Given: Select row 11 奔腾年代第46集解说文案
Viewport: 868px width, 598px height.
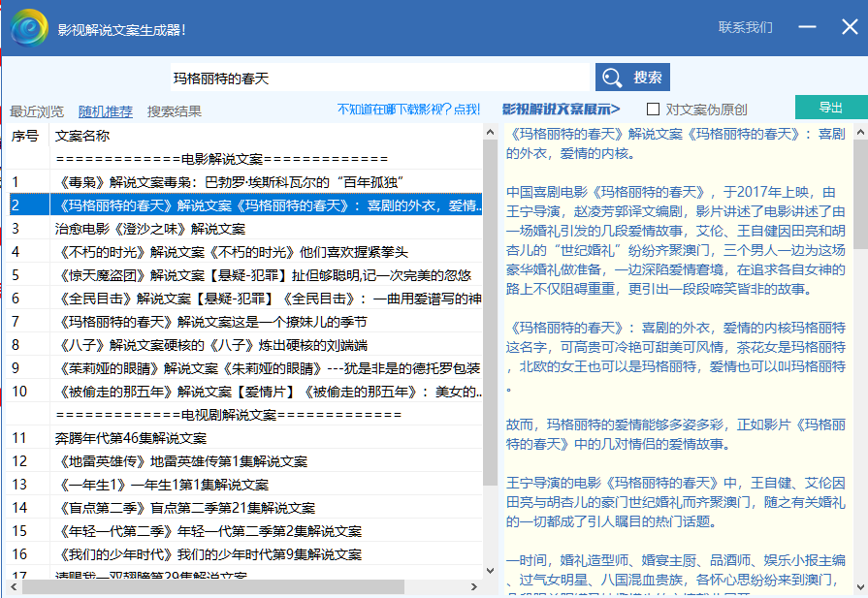Looking at the screenshot, I should (245, 437).
